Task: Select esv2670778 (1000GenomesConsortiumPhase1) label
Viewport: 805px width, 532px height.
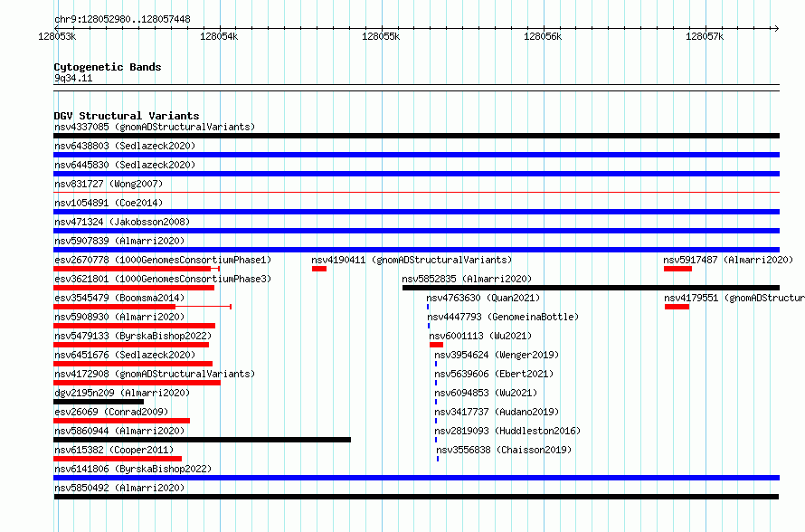Action: 163,260
